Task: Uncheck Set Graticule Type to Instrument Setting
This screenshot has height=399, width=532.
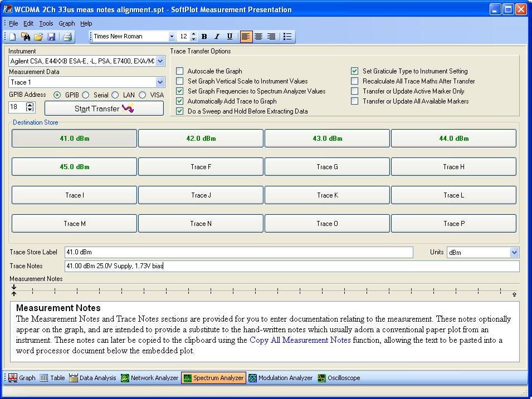Action: (x=354, y=71)
